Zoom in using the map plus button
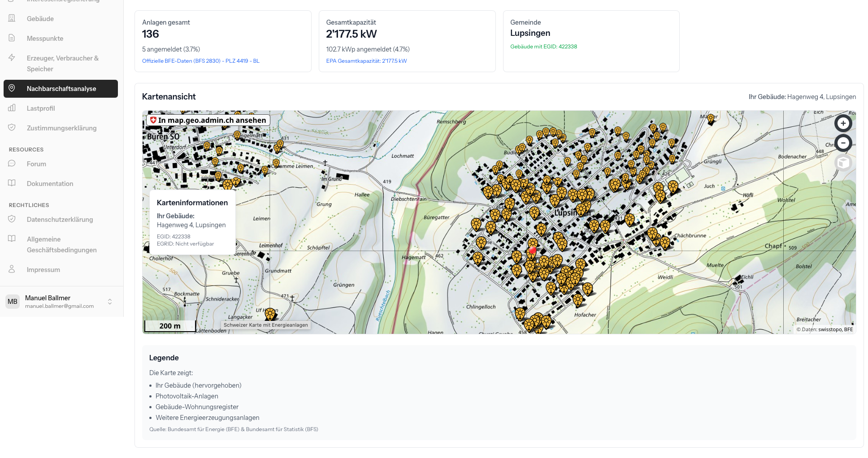 (843, 123)
